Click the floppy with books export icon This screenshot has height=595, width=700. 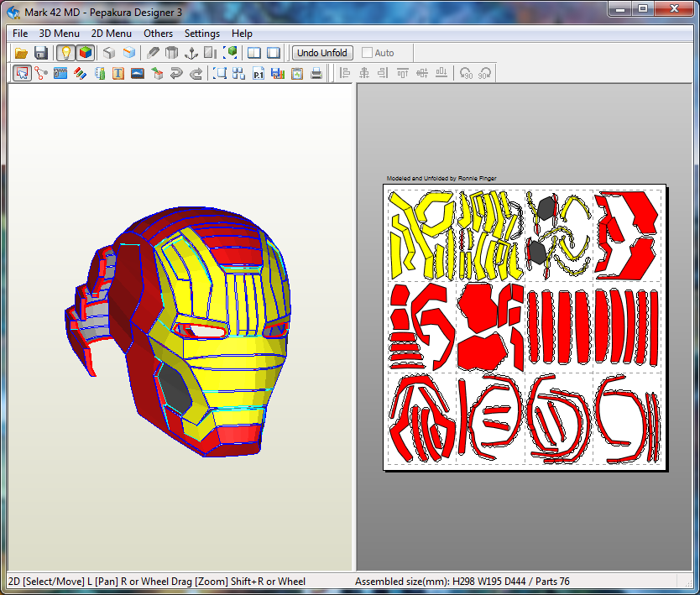278,73
